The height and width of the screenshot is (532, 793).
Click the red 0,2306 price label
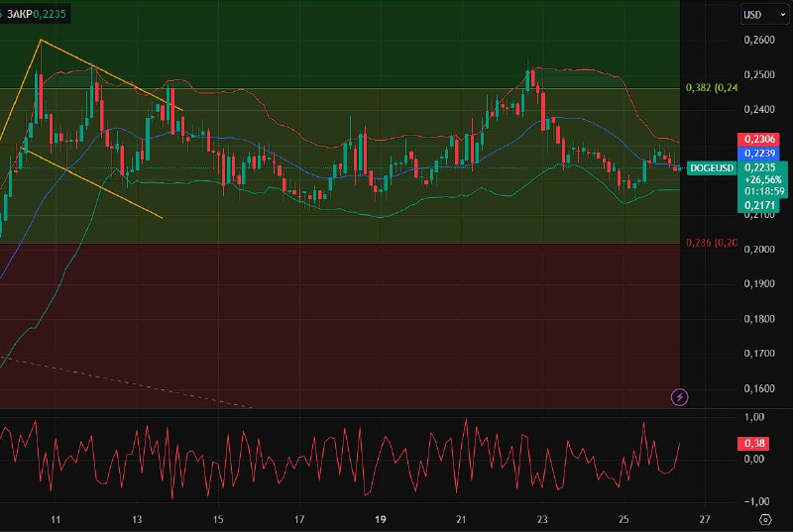point(760,139)
